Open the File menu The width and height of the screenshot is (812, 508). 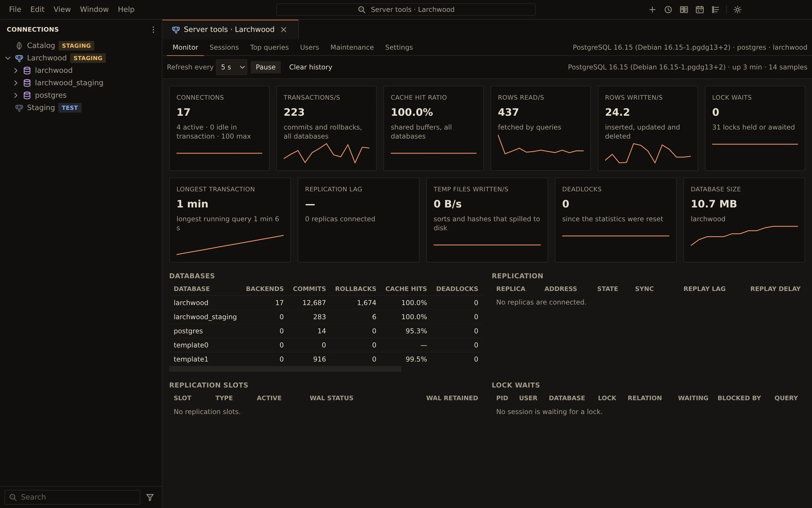pyautogui.click(x=15, y=9)
